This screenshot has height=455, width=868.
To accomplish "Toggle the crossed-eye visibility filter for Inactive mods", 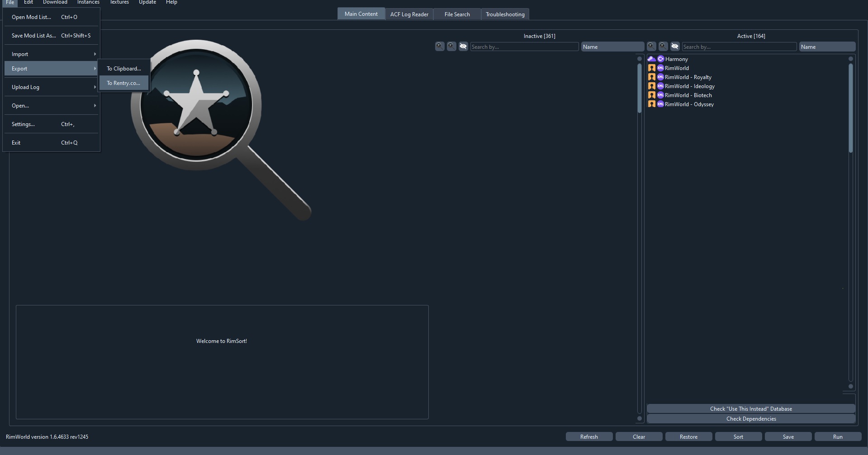I will (x=463, y=47).
